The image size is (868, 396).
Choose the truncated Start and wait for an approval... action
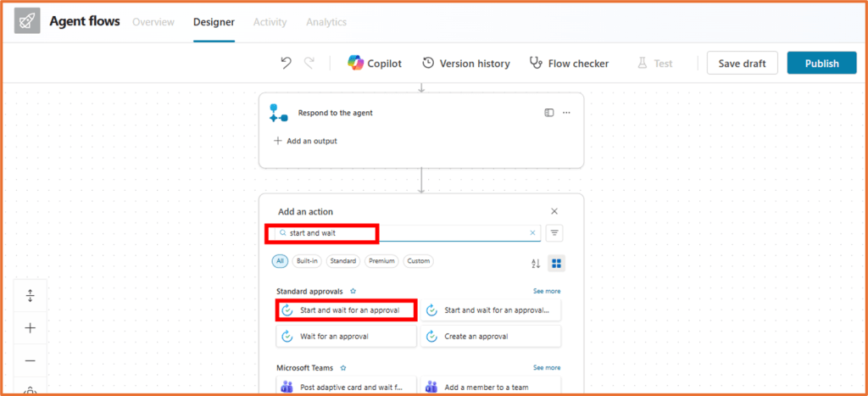point(491,310)
